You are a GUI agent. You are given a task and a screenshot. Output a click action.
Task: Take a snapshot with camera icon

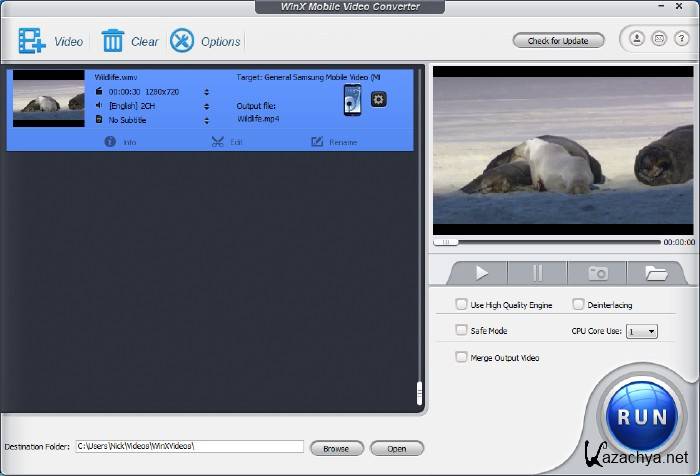[x=597, y=272]
